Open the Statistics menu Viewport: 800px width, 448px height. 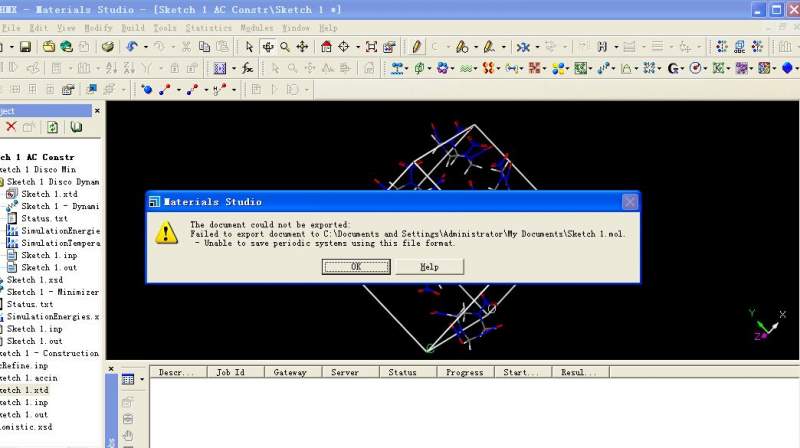(208, 28)
